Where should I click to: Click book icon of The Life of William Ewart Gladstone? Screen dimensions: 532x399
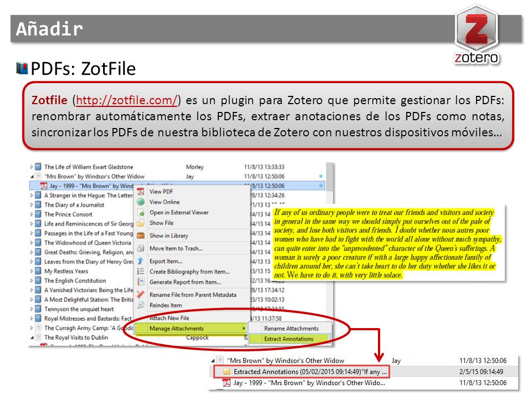(x=38, y=167)
